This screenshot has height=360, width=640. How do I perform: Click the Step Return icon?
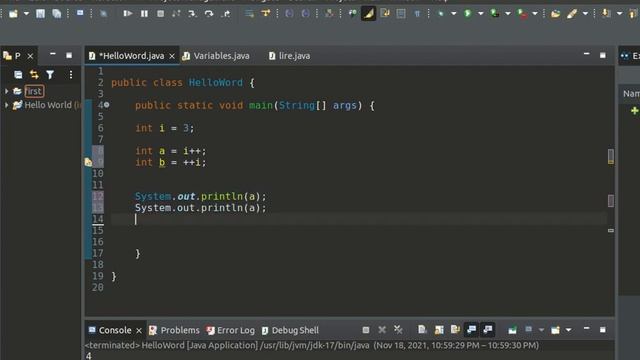(x=225, y=14)
